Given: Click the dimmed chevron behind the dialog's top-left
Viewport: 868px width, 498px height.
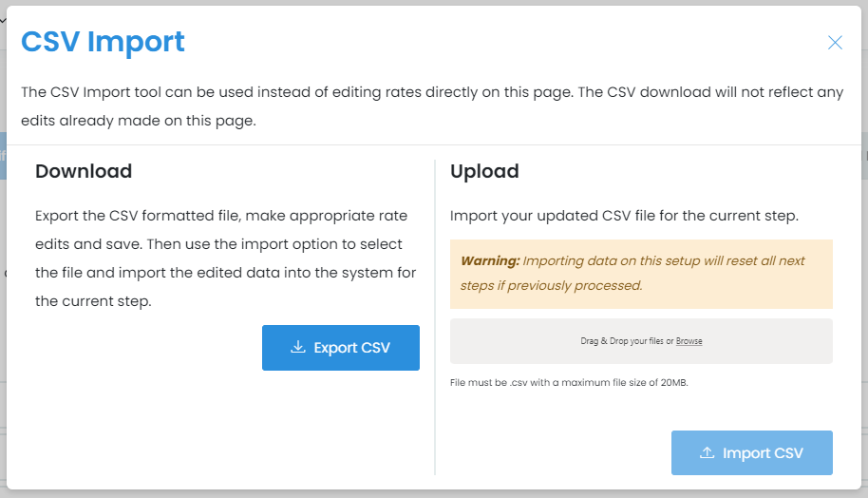Looking at the screenshot, I should 3,20.
